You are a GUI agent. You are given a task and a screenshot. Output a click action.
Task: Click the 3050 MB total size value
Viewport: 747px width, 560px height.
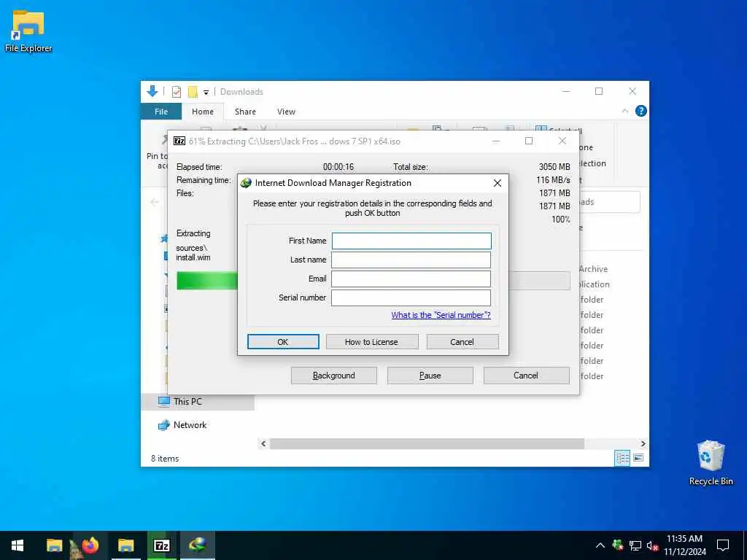554,167
